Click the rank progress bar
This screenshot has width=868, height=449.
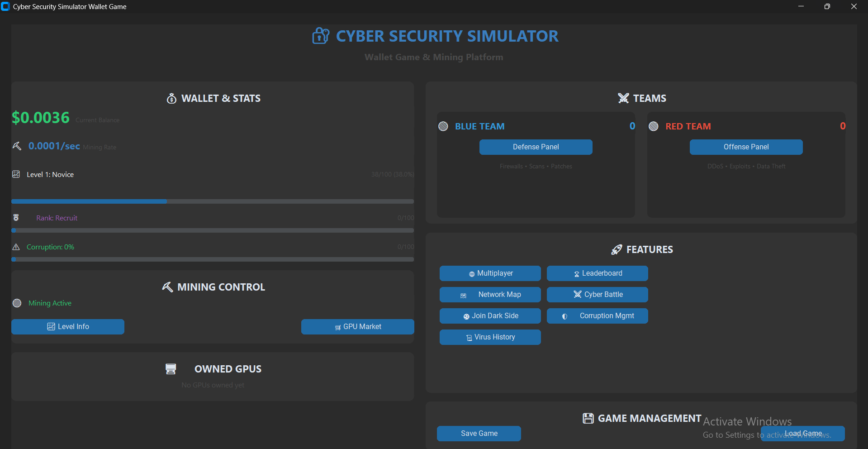click(x=213, y=230)
